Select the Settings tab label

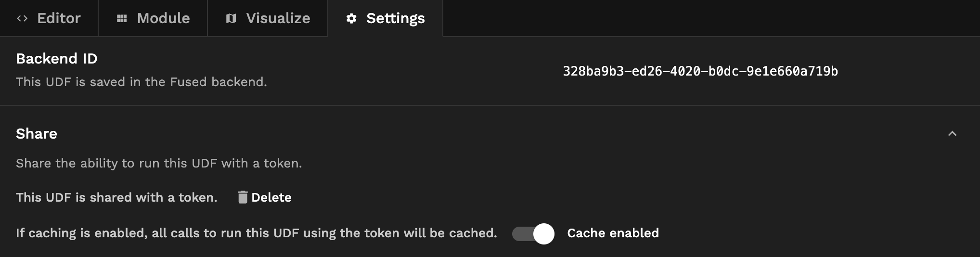point(395,18)
